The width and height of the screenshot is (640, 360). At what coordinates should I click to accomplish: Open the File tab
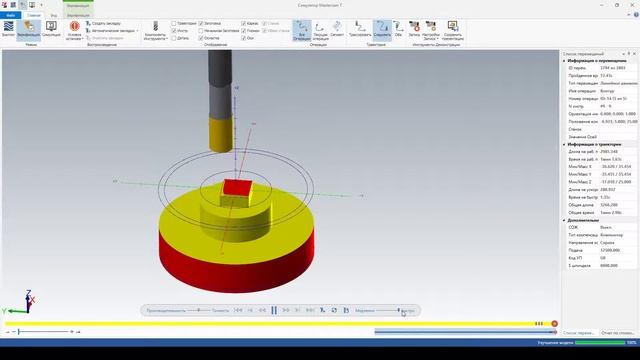[11, 15]
